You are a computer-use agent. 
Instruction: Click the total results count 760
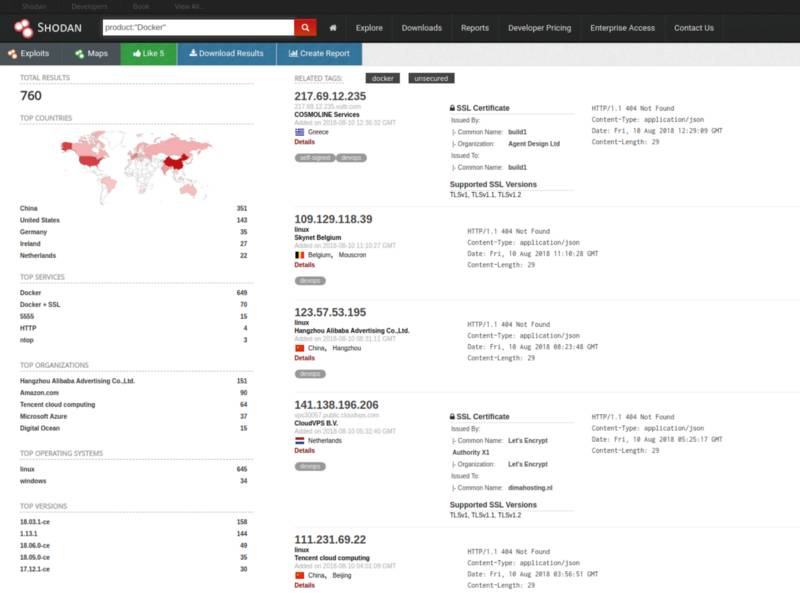tap(31, 96)
